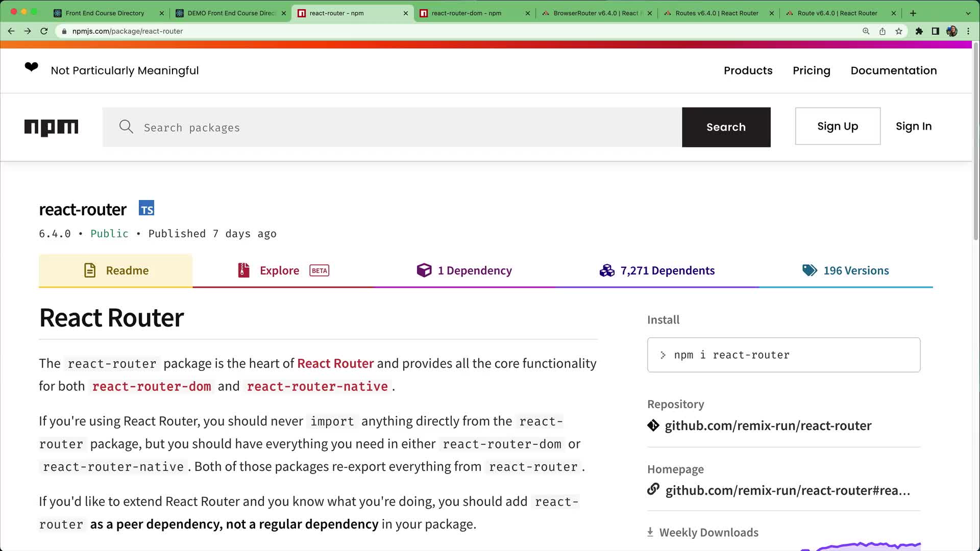Viewport: 980px width, 551px height.
Task: Open the Documentation nav link
Action: pos(894,70)
